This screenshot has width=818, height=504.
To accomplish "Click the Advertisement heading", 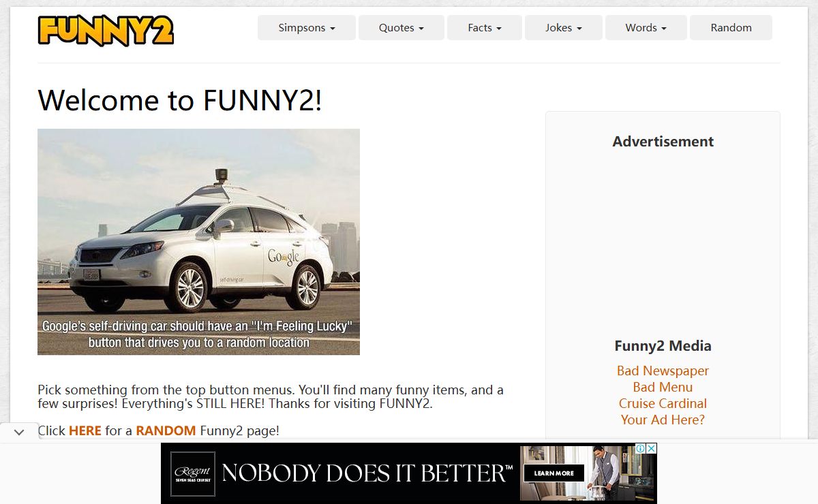I will pyautogui.click(x=663, y=141).
